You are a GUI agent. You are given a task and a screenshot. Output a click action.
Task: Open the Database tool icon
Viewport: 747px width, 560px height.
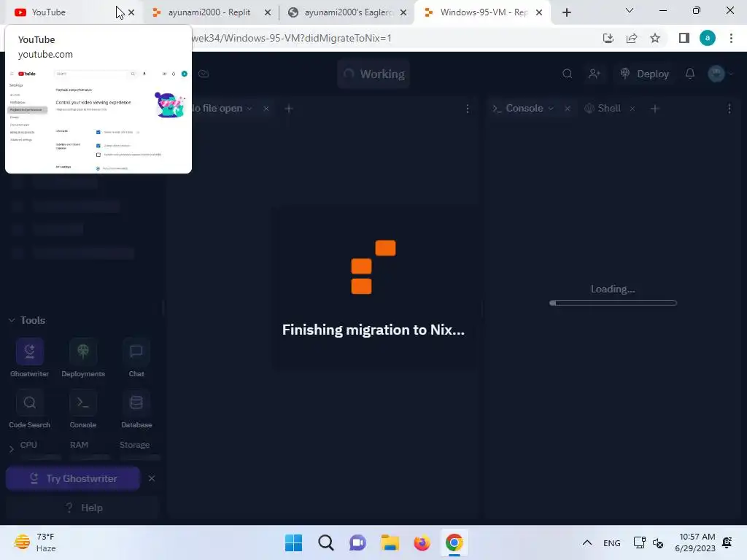pyautogui.click(x=136, y=402)
